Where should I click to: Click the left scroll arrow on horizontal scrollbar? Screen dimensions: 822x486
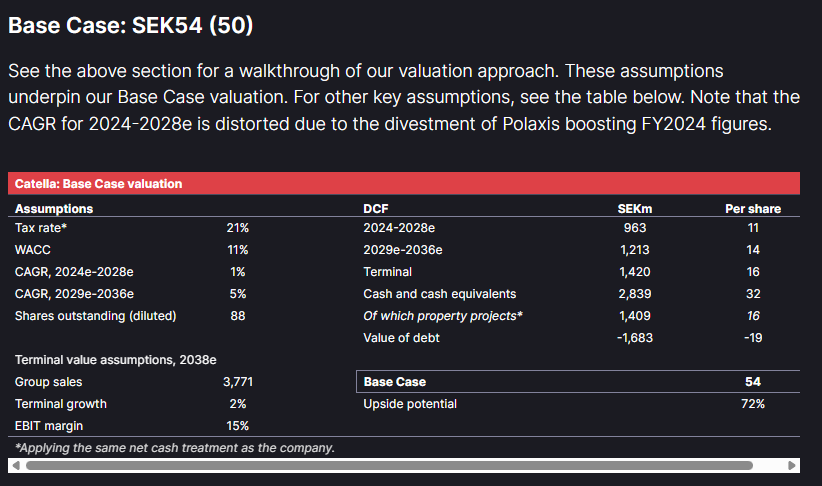coord(16,466)
